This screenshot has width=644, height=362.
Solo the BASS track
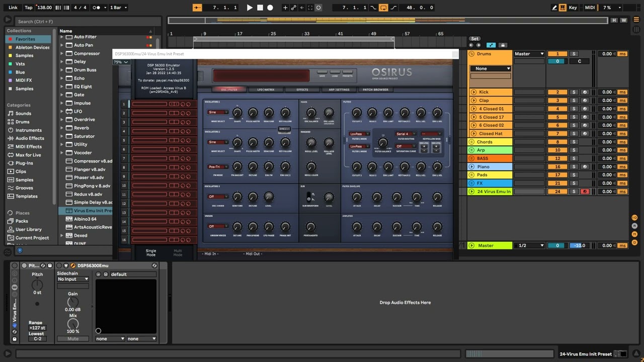click(x=574, y=158)
